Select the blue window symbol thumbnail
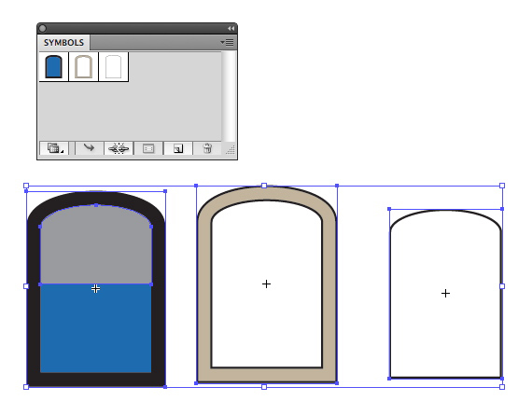 [x=53, y=67]
